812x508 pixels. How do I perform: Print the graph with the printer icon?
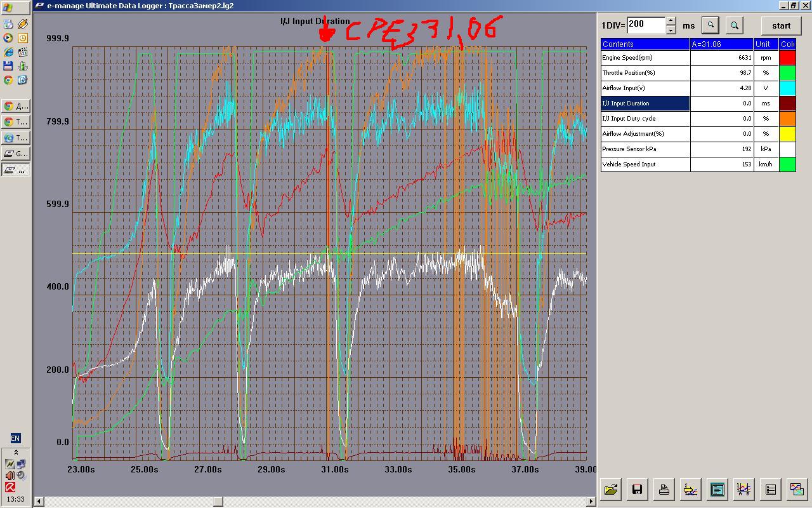[x=664, y=490]
